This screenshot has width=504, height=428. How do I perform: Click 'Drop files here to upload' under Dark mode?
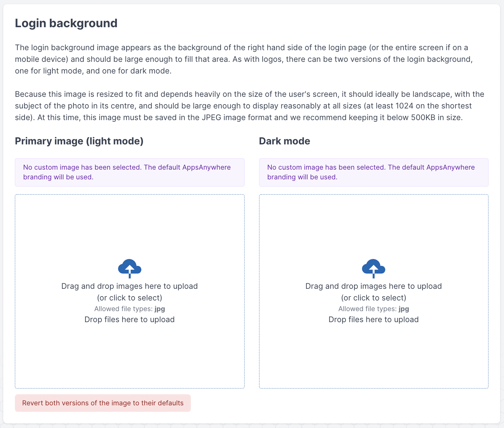(x=374, y=320)
